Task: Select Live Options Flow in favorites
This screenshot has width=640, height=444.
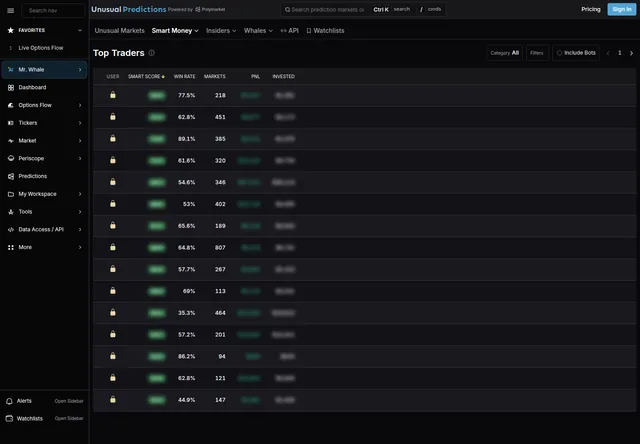Action: (x=41, y=48)
